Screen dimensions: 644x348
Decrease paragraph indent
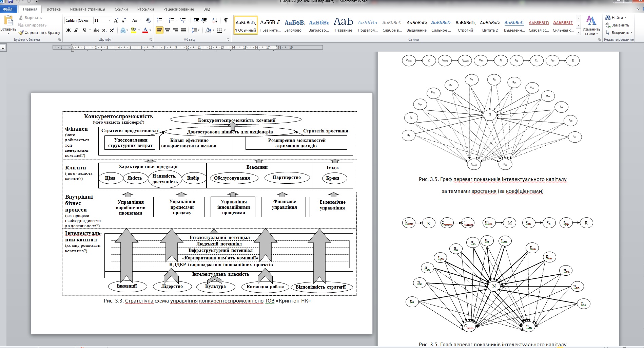tap(196, 20)
